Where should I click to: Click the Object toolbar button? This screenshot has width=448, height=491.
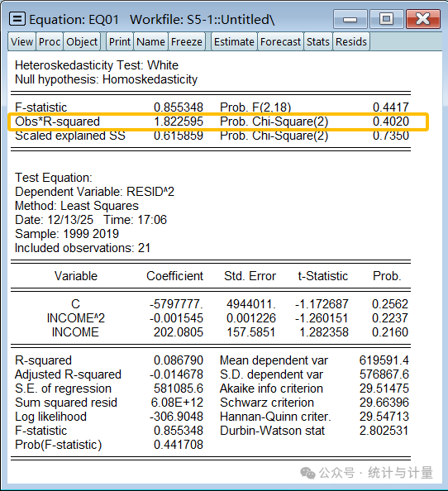(82, 41)
